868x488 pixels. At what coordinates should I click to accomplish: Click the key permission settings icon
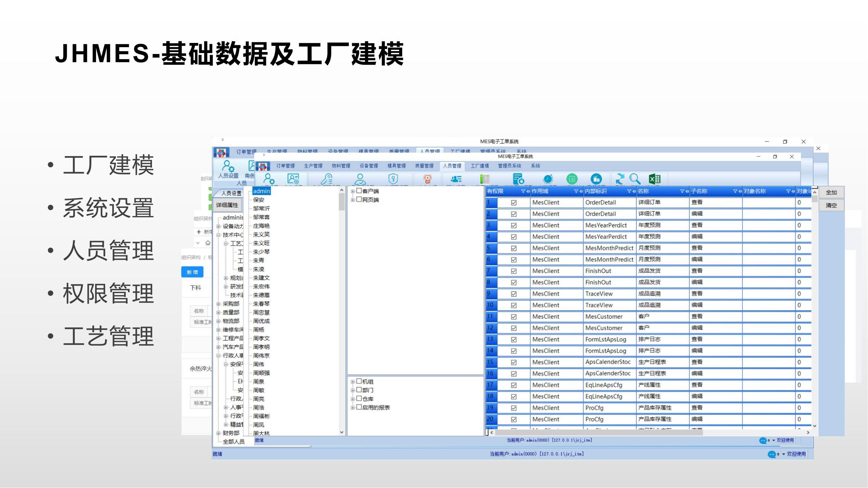click(x=326, y=179)
